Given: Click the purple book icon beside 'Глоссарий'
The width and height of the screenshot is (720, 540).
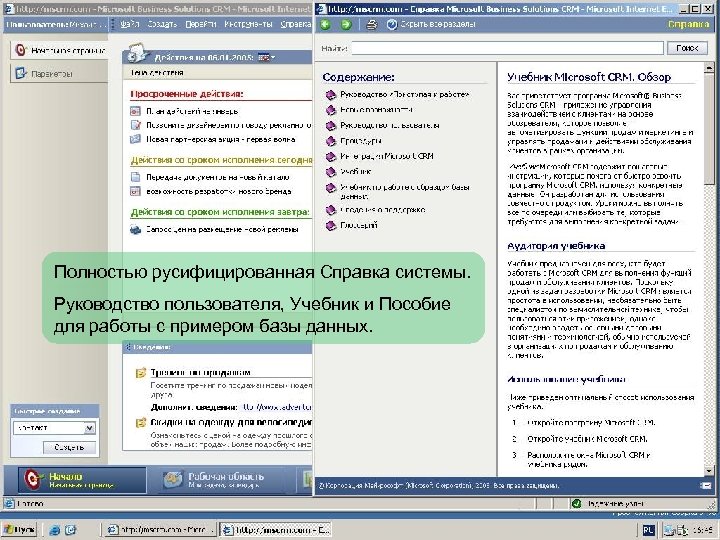Looking at the screenshot, I should coord(331,226).
